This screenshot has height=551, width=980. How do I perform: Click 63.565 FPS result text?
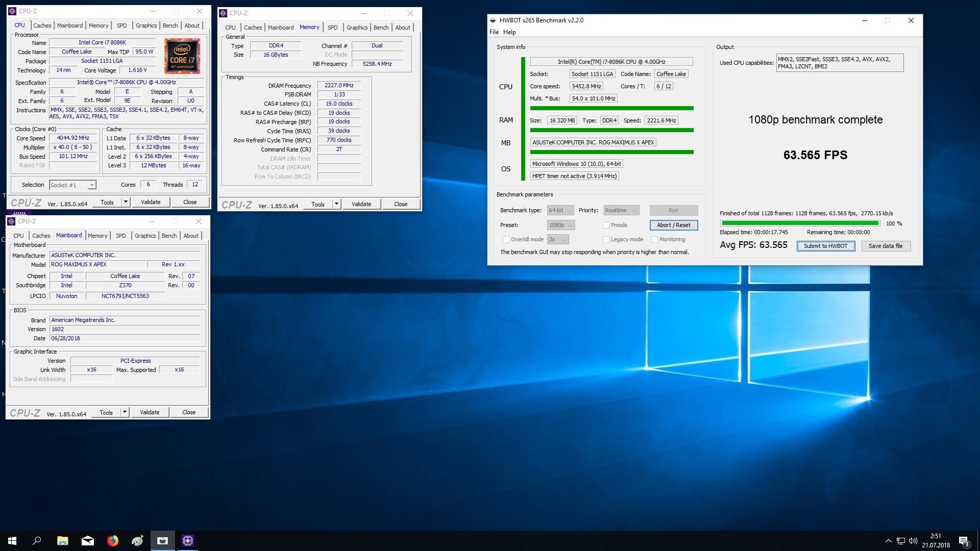point(815,155)
